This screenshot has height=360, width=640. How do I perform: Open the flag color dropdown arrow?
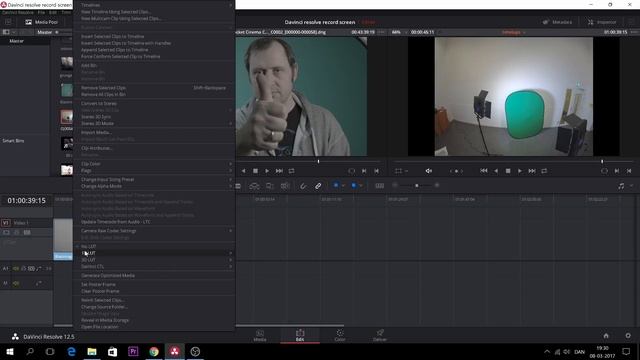coord(343,186)
